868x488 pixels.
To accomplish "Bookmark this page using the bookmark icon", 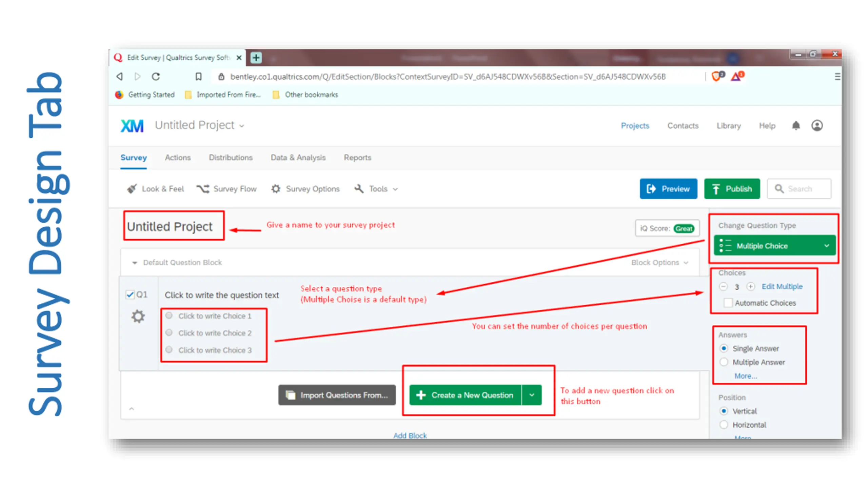I will coord(198,77).
